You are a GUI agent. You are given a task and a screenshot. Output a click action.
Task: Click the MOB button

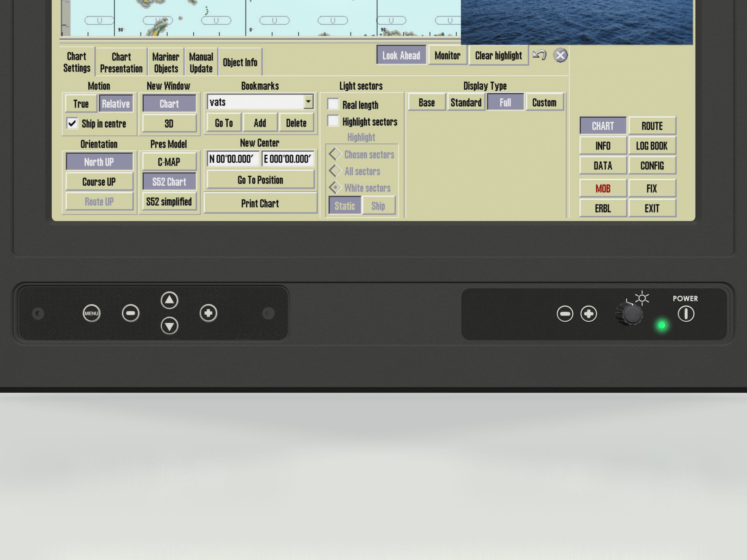(603, 188)
